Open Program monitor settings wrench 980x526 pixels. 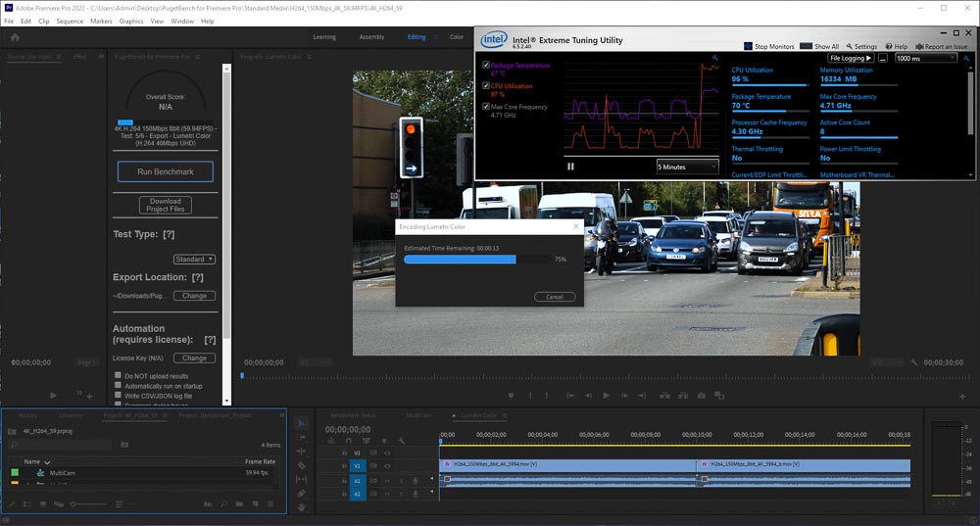(913, 362)
